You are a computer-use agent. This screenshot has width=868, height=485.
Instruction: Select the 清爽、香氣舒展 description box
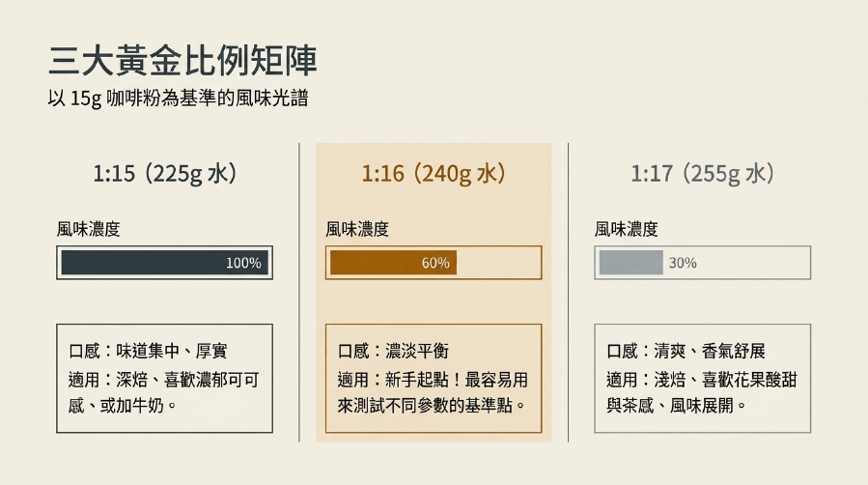tap(703, 378)
